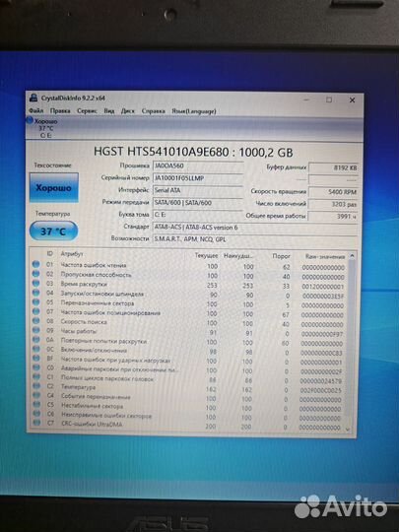Click the status icon for attribute C7
Screen dimensions: 399x532
[37, 423]
